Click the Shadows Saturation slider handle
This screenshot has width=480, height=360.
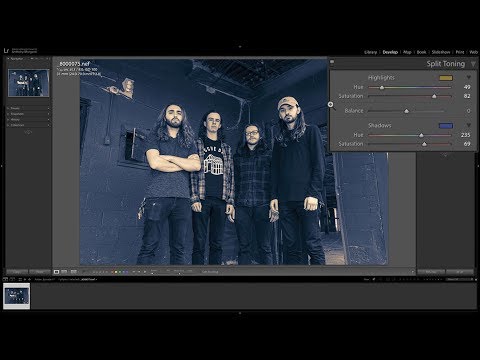pyautogui.click(x=424, y=144)
